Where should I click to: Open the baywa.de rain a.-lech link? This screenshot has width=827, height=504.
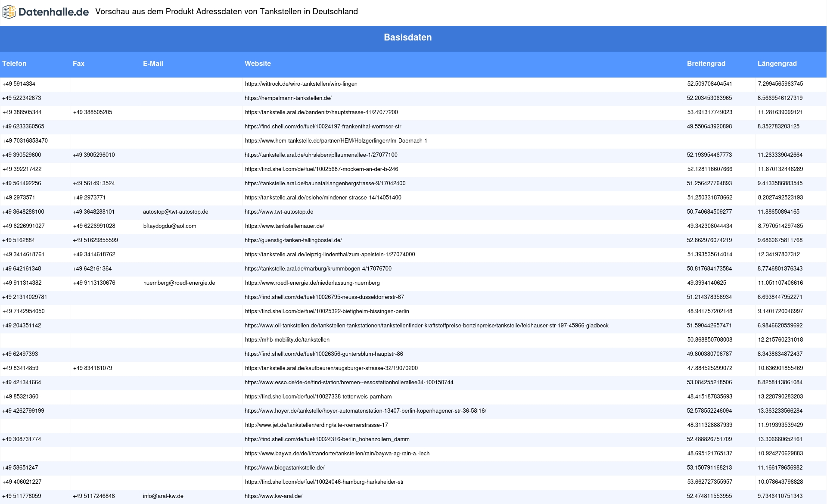tap(337, 454)
